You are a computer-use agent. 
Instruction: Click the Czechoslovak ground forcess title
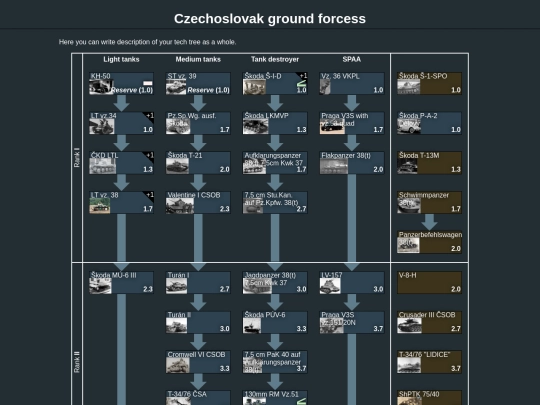(270, 19)
